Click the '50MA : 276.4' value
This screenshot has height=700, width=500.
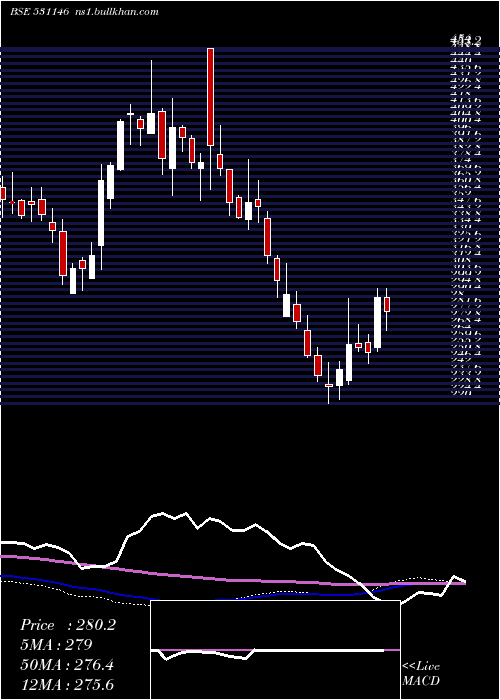click(x=67, y=665)
